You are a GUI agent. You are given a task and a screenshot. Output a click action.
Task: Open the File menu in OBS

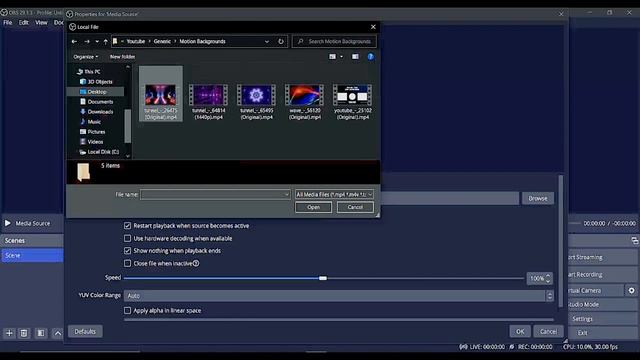pos(8,22)
